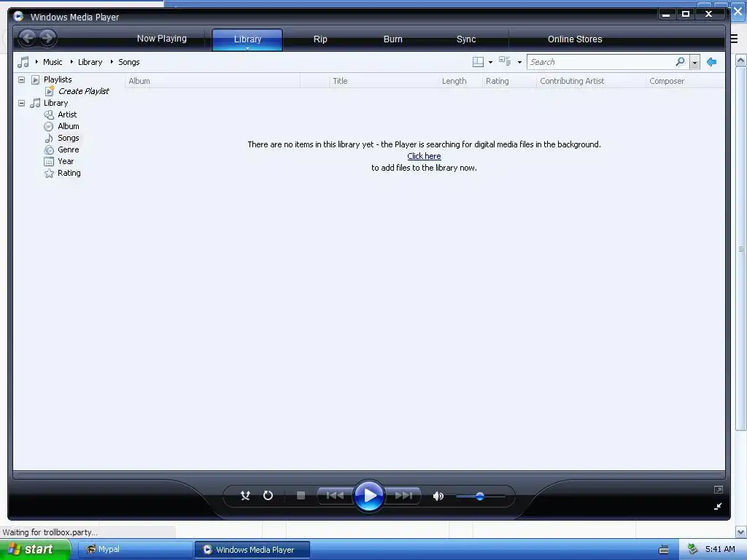Click Create Playlist
The image size is (747, 560).
(83, 91)
